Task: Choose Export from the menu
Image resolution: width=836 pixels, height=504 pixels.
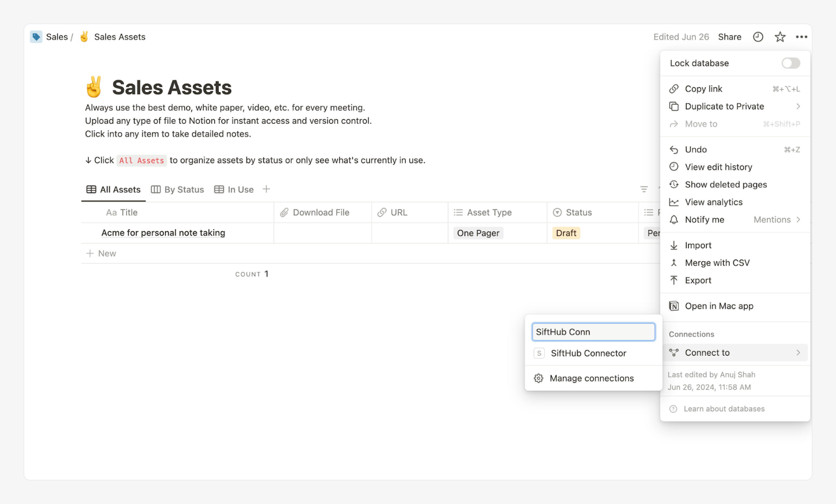Action: [698, 280]
